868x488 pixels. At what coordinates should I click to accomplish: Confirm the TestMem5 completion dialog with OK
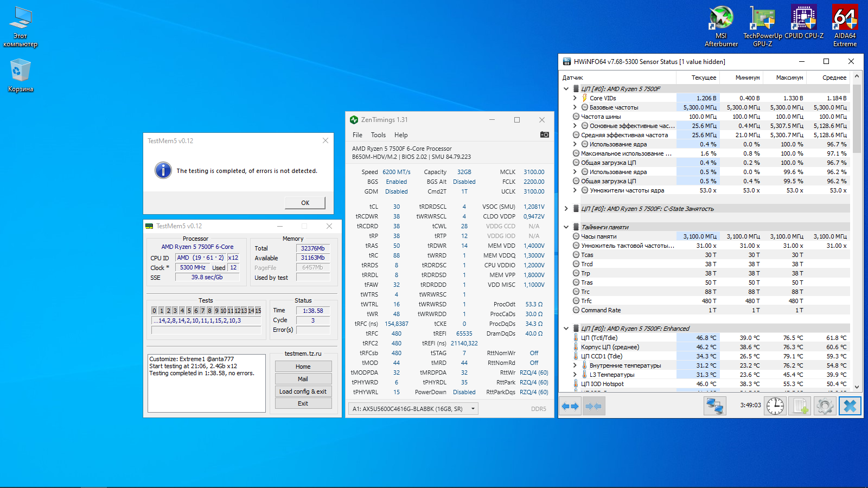point(305,203)
